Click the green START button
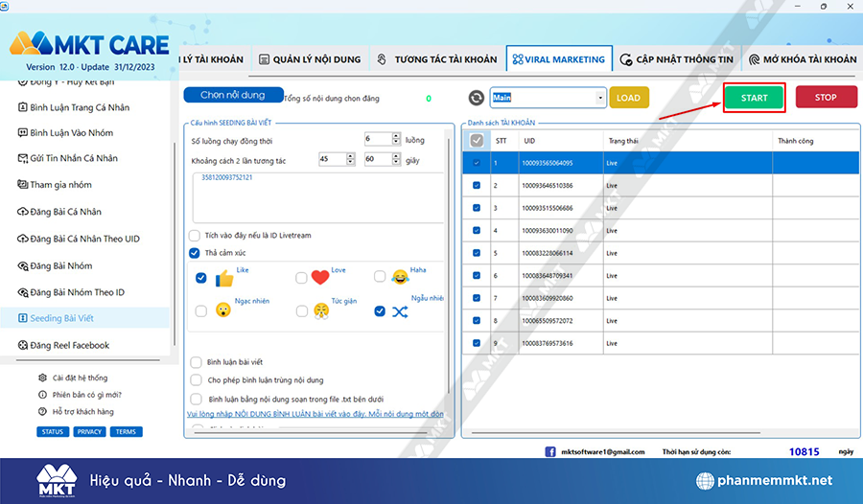863x504 pixels. [754, 98]
